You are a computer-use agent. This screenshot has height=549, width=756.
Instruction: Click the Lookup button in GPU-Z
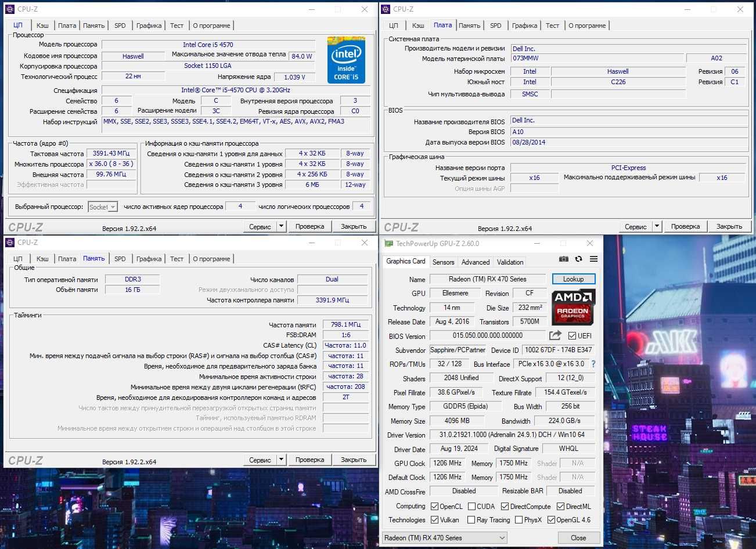(574, 279)
